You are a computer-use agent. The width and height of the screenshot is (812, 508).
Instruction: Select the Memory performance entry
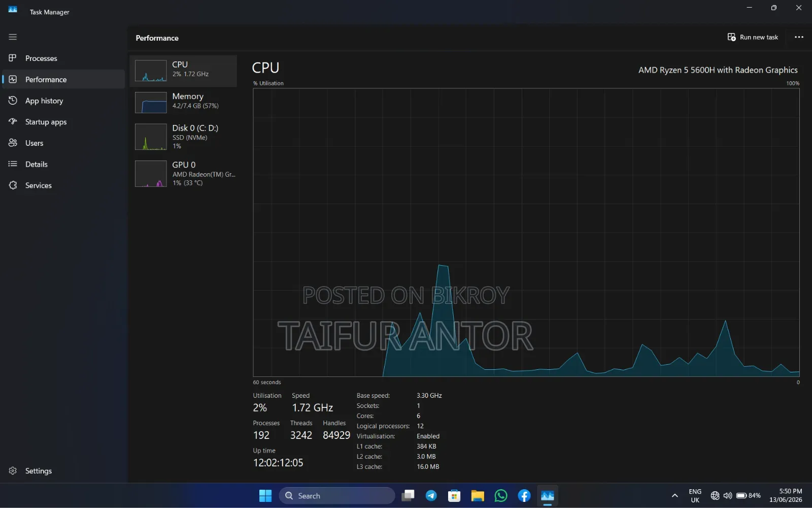183,102
